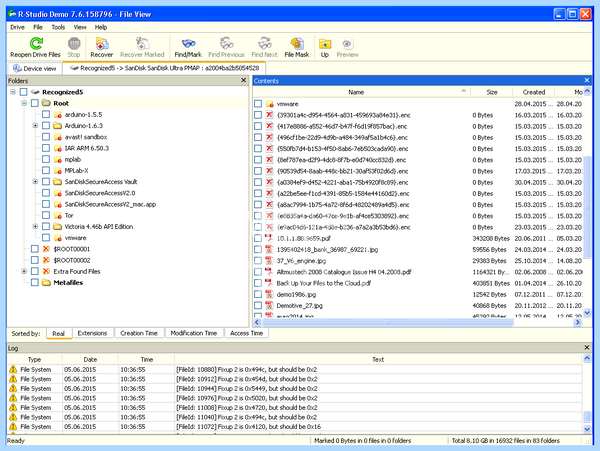Check the Recognized5 checkbox

24,92
